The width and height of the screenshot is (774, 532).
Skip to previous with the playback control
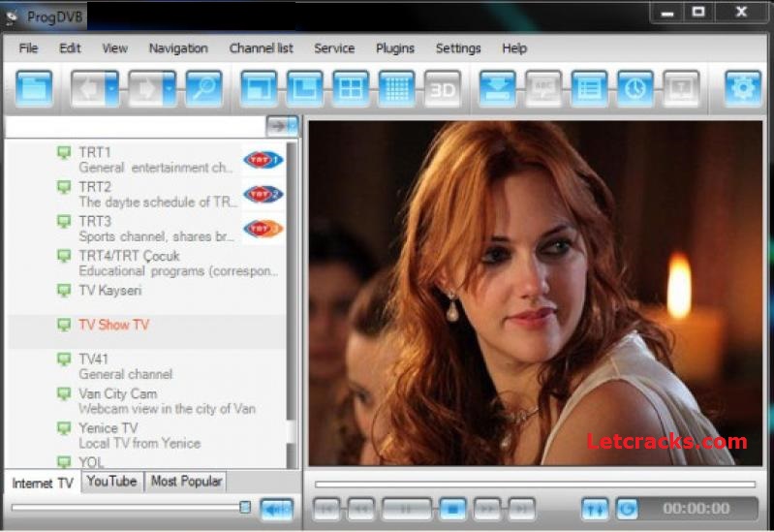(326, 510)
